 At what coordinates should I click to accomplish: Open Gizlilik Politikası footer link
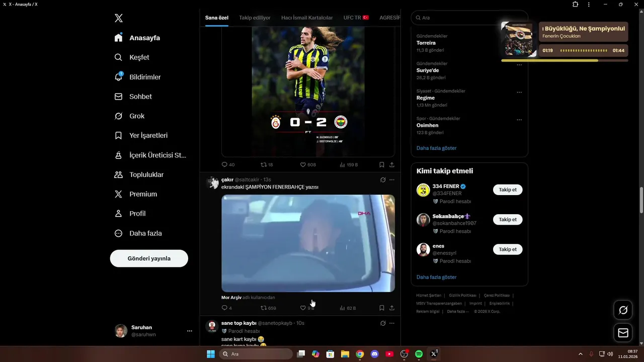(462, 296)
